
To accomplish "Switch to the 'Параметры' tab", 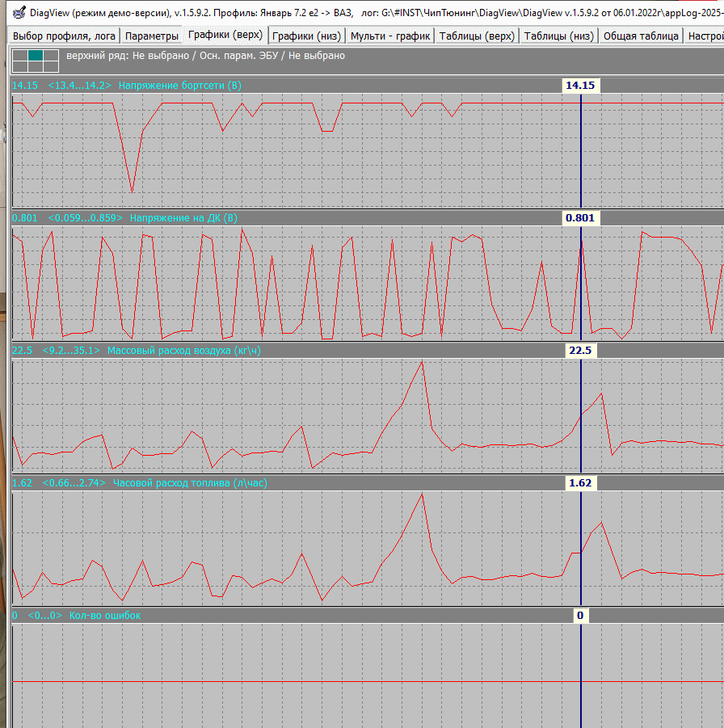I will point(152,36).
